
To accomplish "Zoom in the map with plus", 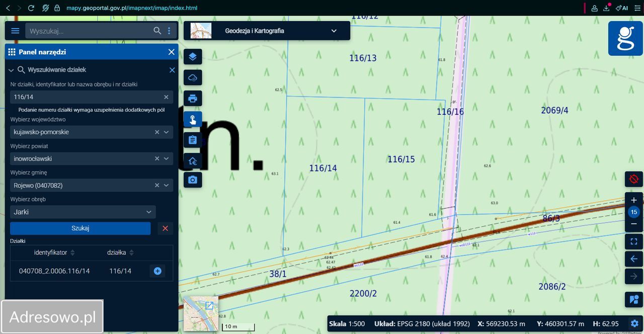I will [x=634, y=200].
